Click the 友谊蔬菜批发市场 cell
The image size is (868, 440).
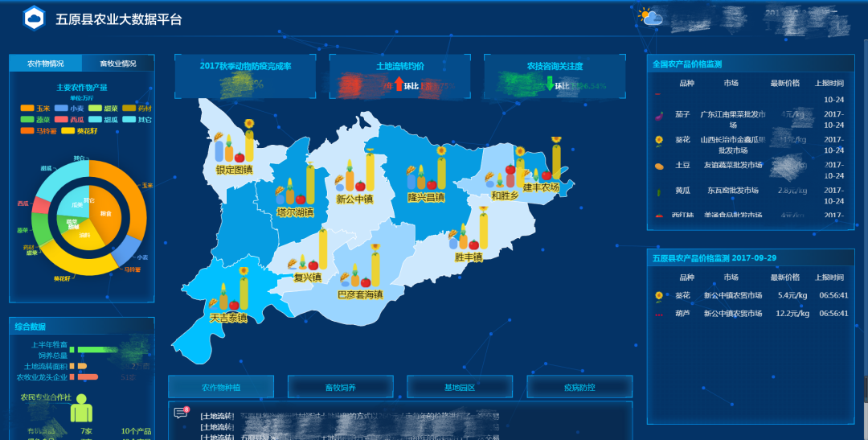click(732, 165)
